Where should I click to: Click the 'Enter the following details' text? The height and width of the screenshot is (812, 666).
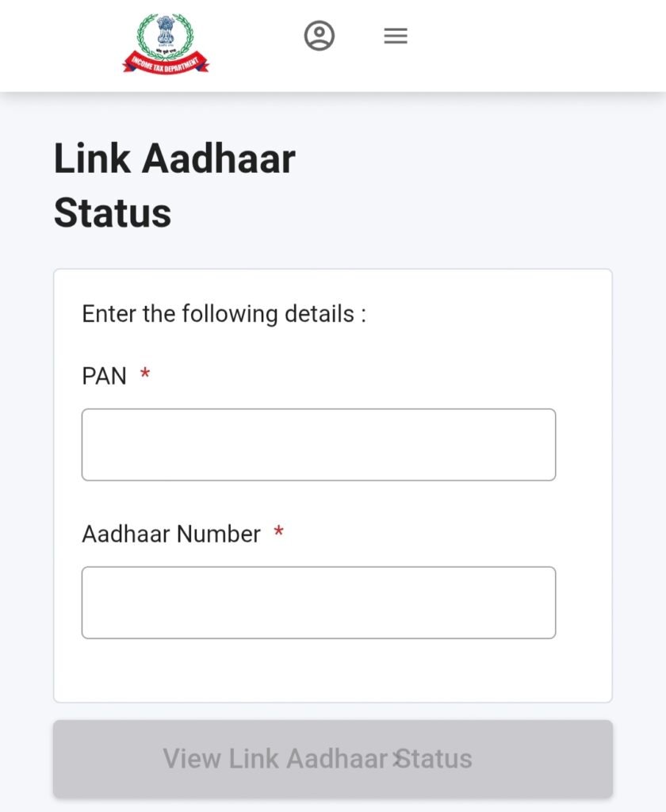pyautogui.click(x=224, y=314)
